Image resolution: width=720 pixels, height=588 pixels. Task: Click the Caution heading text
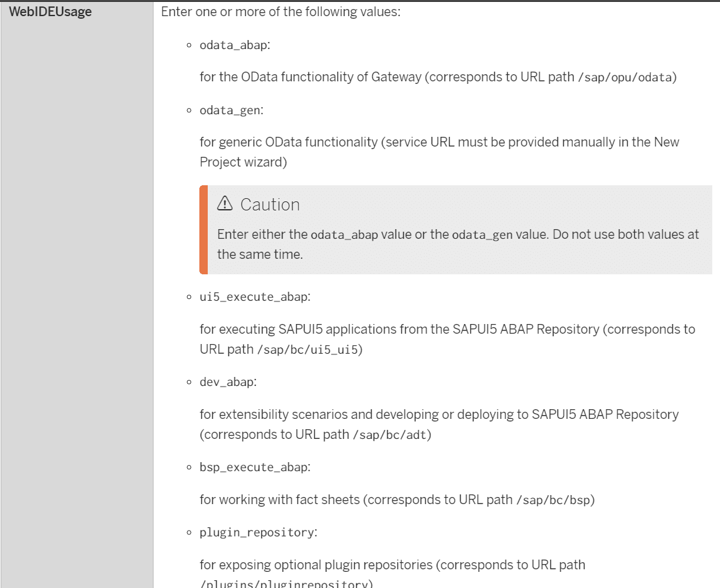point(270,205)
